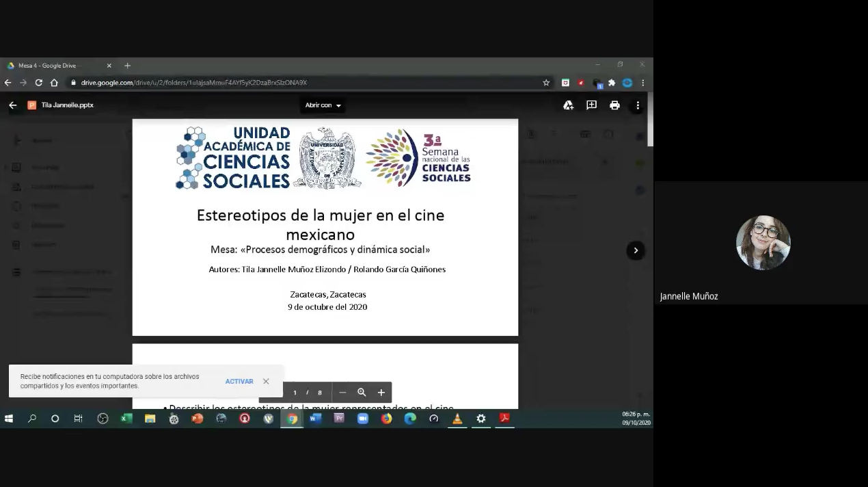Image resolution: width=868 pixels, height=487 pixels.
Task: Open Microsoft Edge from taskbar
Action: pyautogui.click(x=410, y=419)
